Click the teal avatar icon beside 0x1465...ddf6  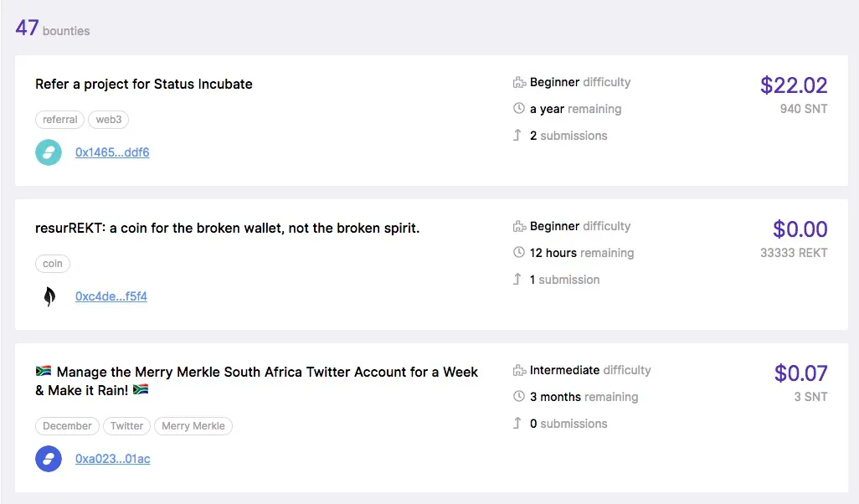point(49,152)
